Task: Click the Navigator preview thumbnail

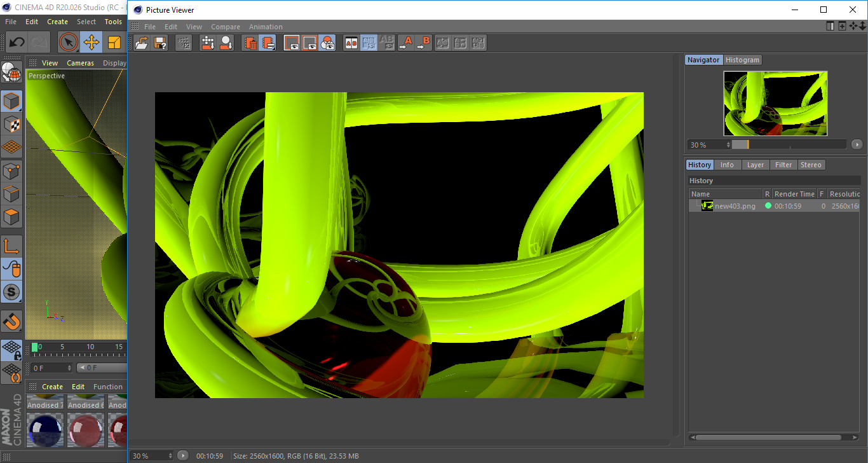Action: pos(775,103)
